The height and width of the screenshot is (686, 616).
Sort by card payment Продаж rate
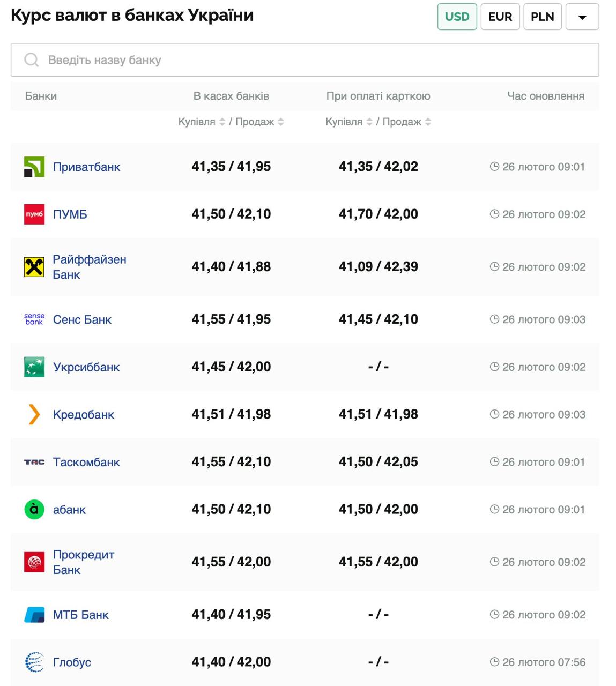coord(428,122)
